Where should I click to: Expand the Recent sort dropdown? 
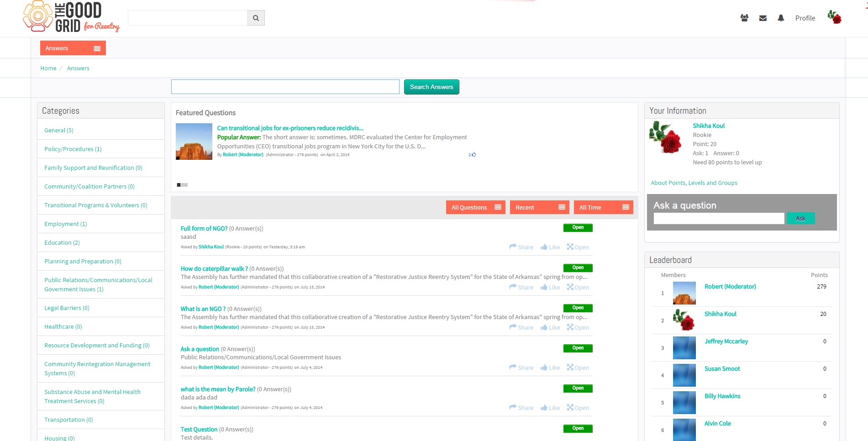(540, 207)
